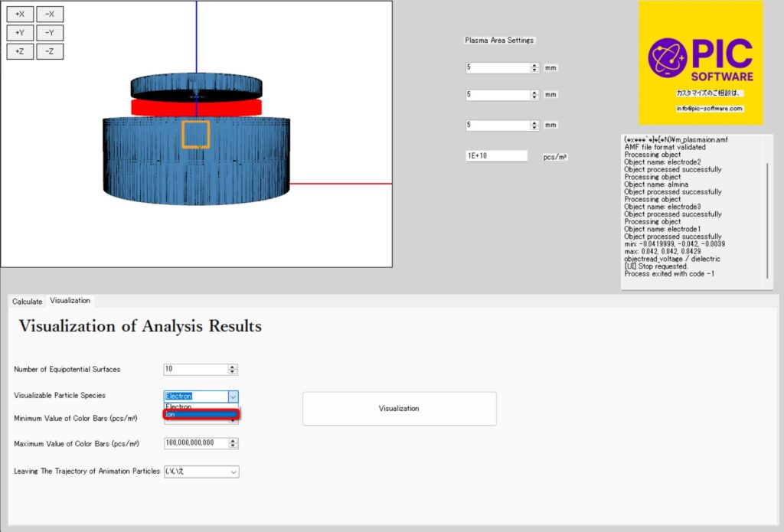Open the Leaving Trajectory of Animation Particles dropdown
784x532 pixels.
point(233,472)
